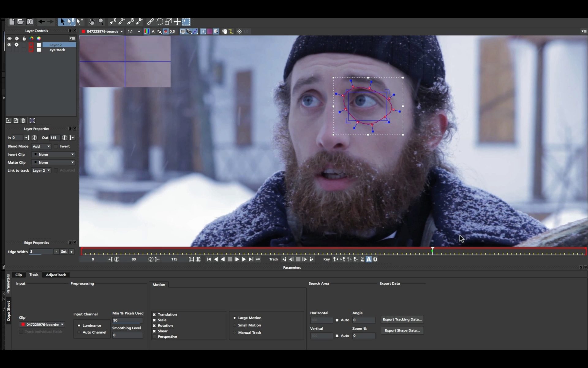Select the Add X-Spline (X+) pen tool

[x=121, y=22]
